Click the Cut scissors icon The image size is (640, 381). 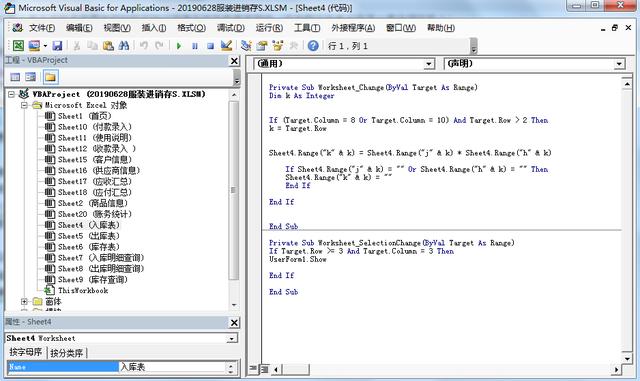point(76,46)
